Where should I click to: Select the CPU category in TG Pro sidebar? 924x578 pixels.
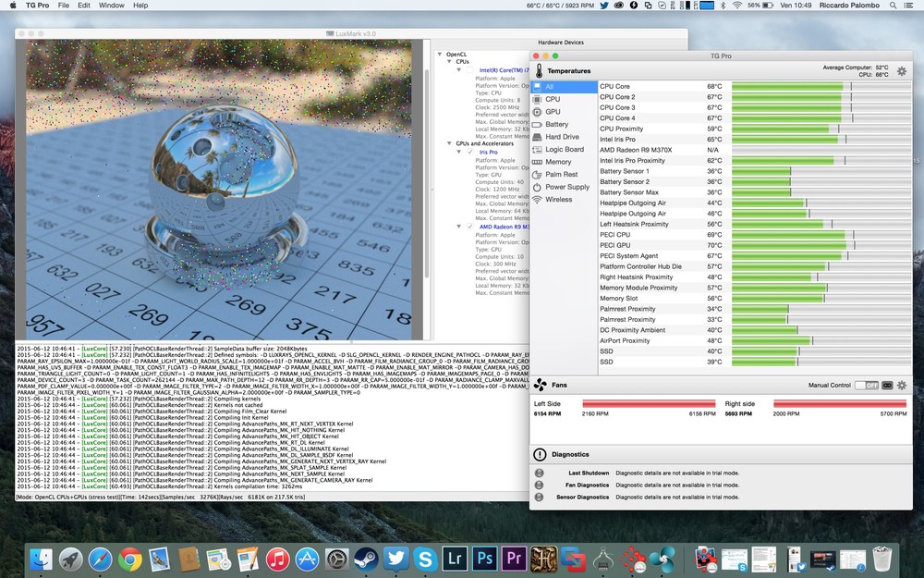(553, 99)
